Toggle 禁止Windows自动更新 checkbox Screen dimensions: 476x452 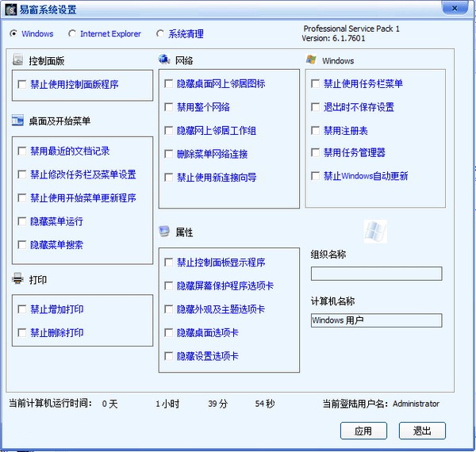[316, 175]
